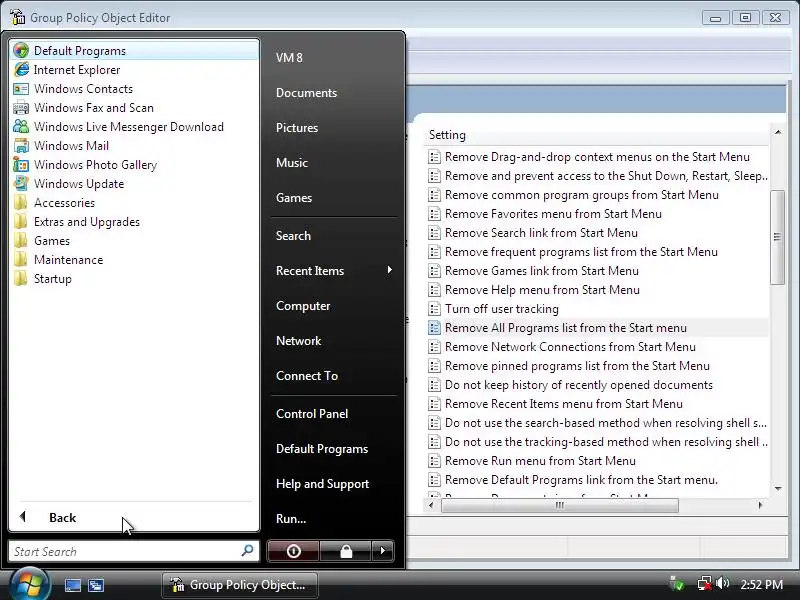Viewport: 800px width, 600px height.
Task: Click the right arrow of the horizontal scrollbar
Action: click(760, 505)
